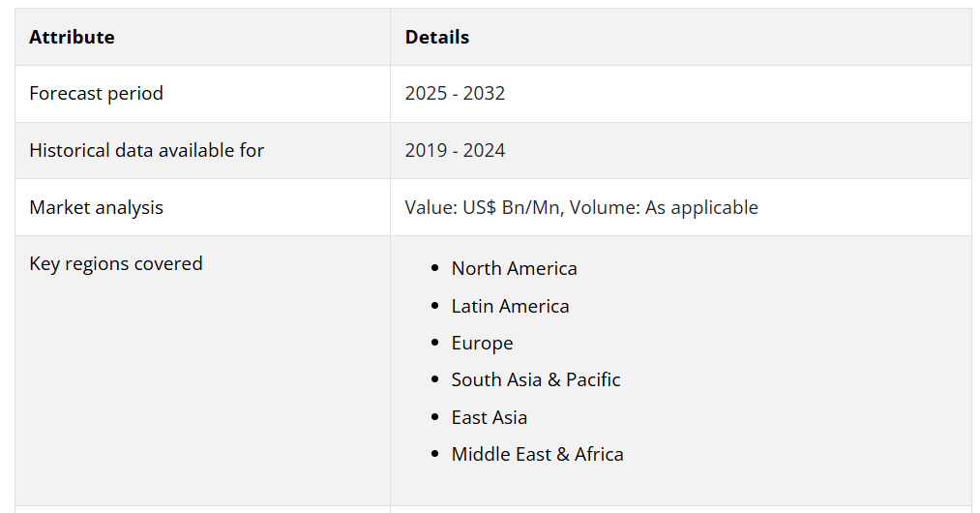This screenshot has width=980, height=513.
Task: Click bullet before East Asia
Action: (x=435, y=417)
